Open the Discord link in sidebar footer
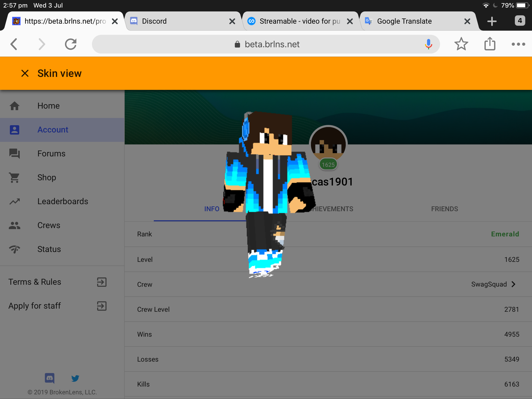 click(x=50, y=378)
